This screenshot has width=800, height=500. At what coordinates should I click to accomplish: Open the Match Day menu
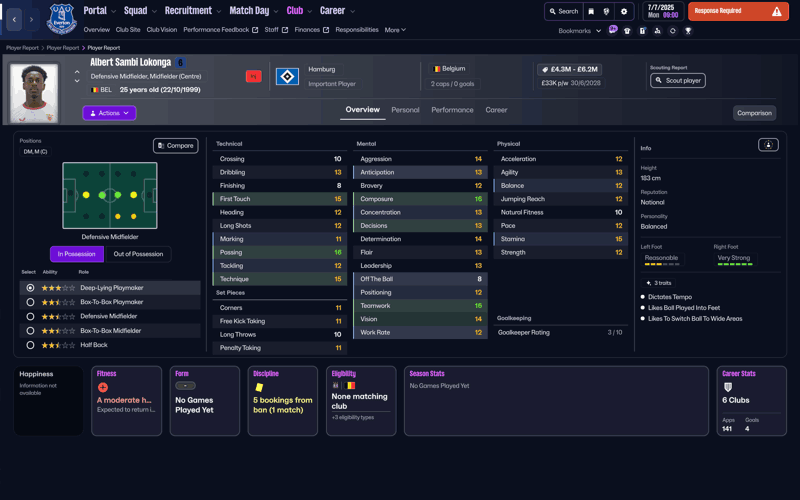[x=253, y=11]
